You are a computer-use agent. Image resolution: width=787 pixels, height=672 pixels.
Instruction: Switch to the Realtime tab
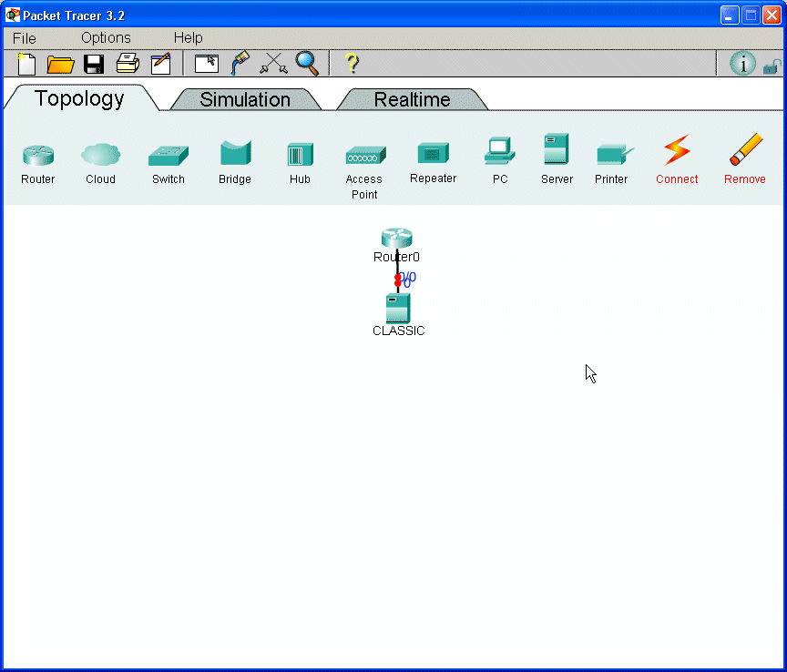click(412, 100)
